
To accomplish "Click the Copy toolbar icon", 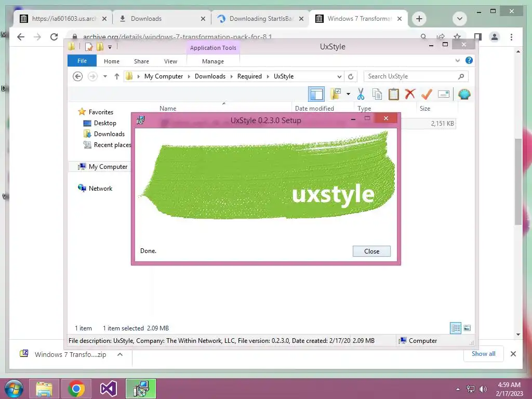I will coord(377,94).
